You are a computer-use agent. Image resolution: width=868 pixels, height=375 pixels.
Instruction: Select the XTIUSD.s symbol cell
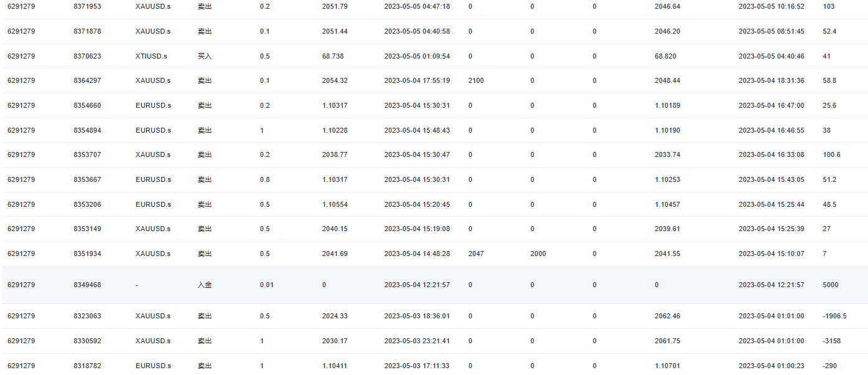(x=151, y=56)
